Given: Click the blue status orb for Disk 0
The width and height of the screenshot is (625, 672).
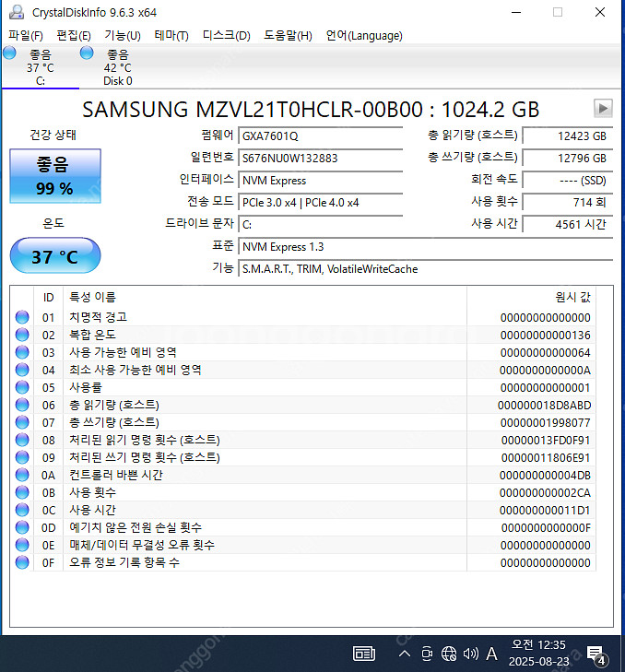Looking at the screenshot, I should [x=87, y=53].
